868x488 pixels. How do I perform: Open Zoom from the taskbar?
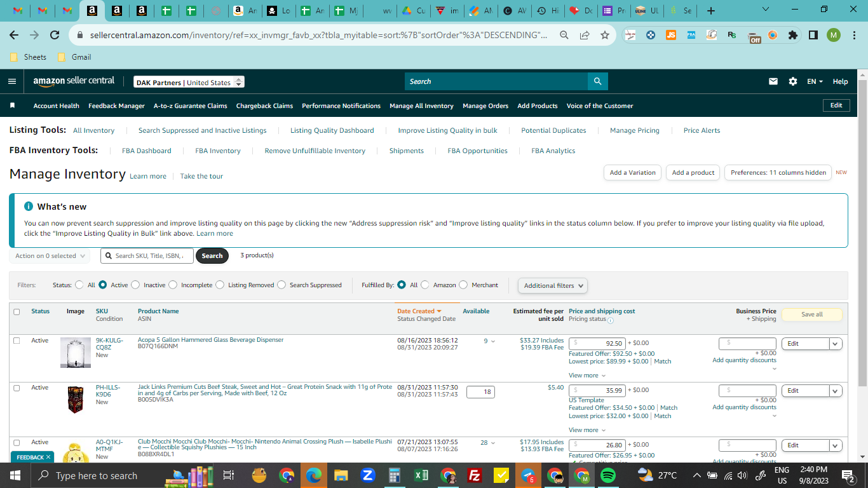tap(367, 475)
